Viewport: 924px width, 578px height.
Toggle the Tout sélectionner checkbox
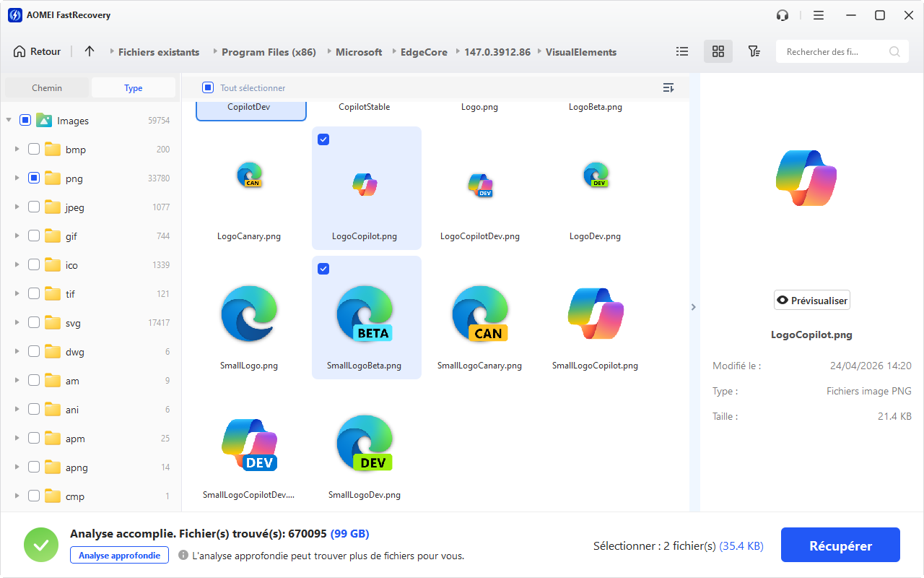tap(208, 88)
